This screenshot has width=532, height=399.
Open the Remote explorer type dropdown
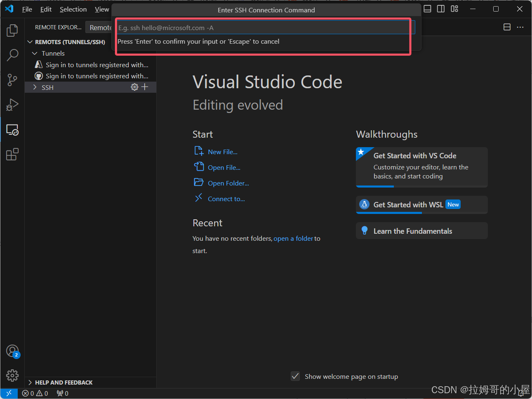click(99, 28)
